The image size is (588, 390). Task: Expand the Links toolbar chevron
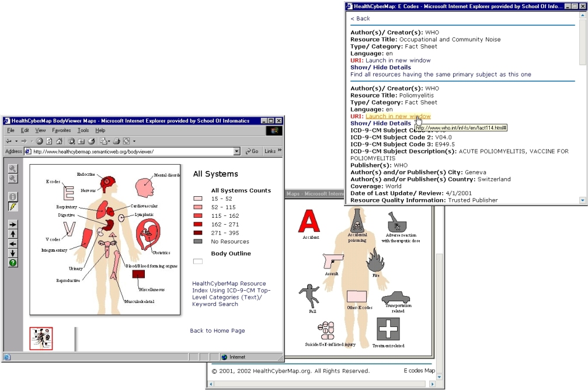pos(279,151)
